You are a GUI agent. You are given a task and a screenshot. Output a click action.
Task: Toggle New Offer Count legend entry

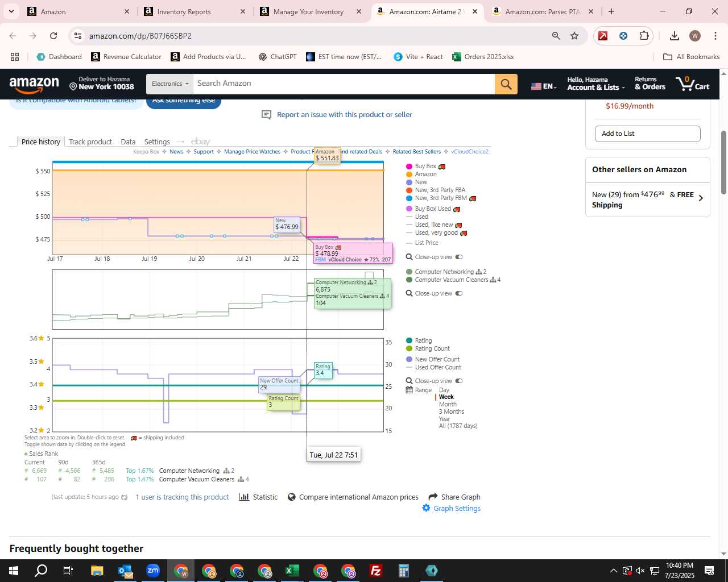pos(433,360)
